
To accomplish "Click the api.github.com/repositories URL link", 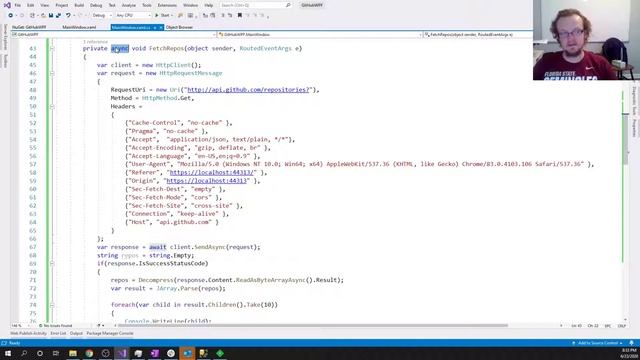I will (249, 90).
